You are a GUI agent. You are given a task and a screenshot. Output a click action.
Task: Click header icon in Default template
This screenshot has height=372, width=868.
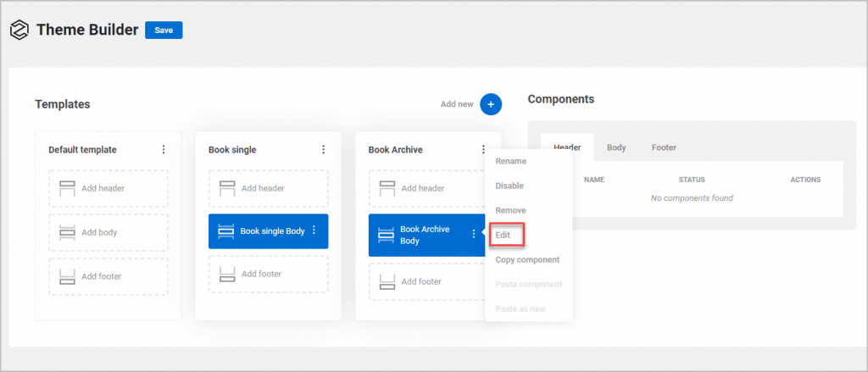(67, 188)
